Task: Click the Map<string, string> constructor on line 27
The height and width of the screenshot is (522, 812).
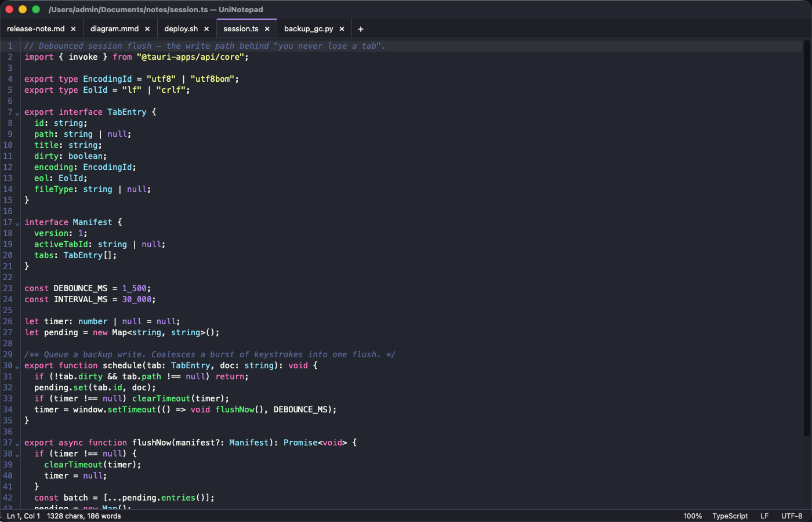Action: pos(159,332)
